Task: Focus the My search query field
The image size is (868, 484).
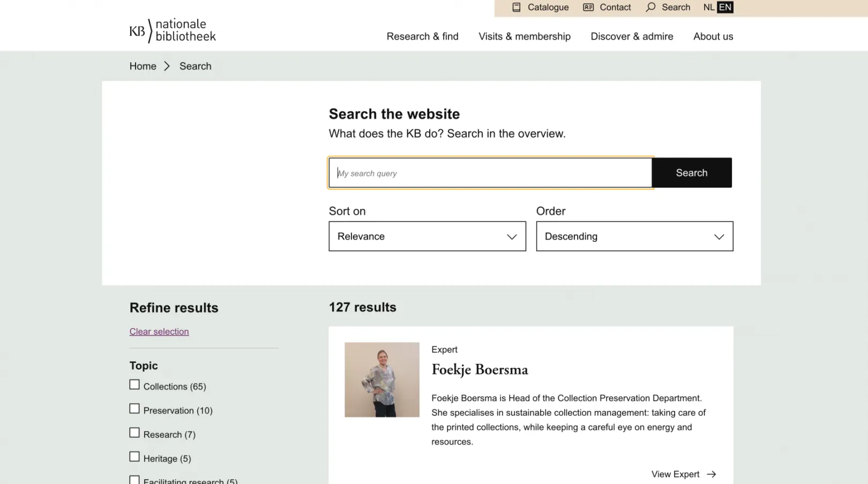Action: pyautogui.click(x=490, y=173)
